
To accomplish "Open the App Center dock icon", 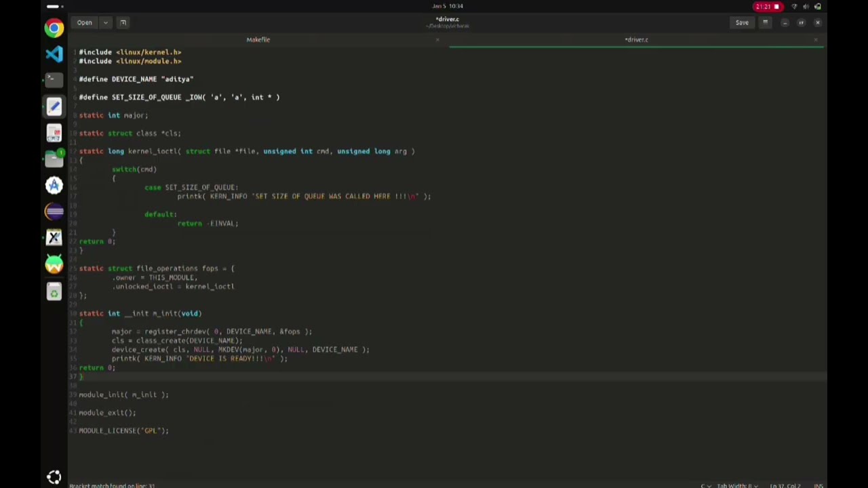I will tap(54, 185).
